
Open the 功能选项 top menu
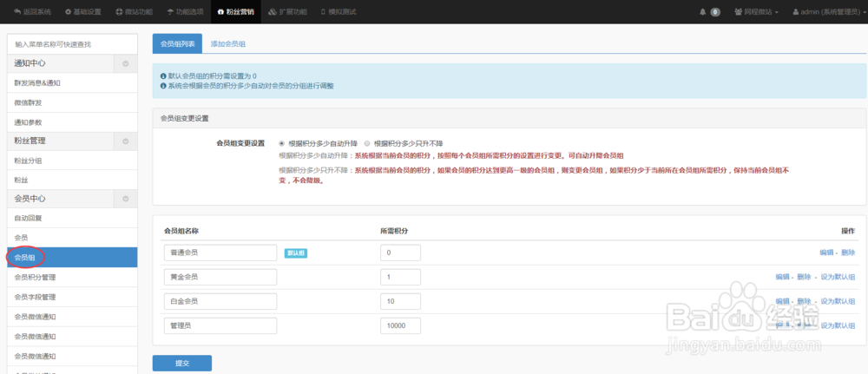186,11
